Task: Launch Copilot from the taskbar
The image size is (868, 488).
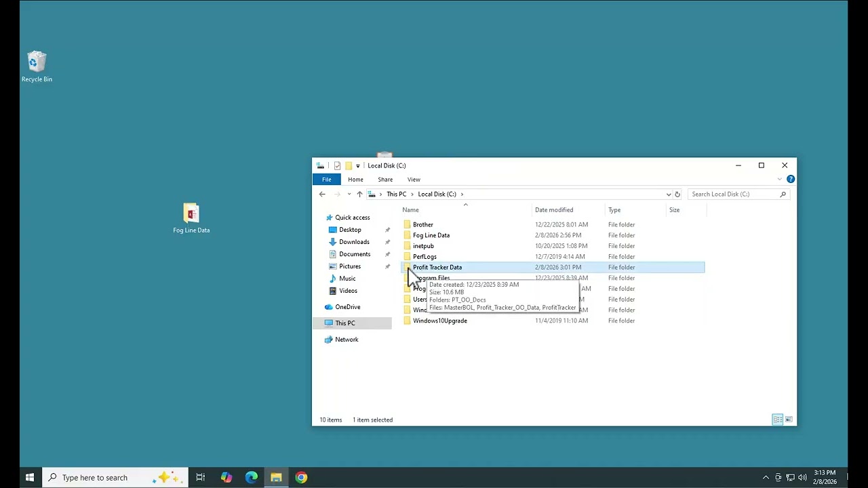Action: [226, 478]
